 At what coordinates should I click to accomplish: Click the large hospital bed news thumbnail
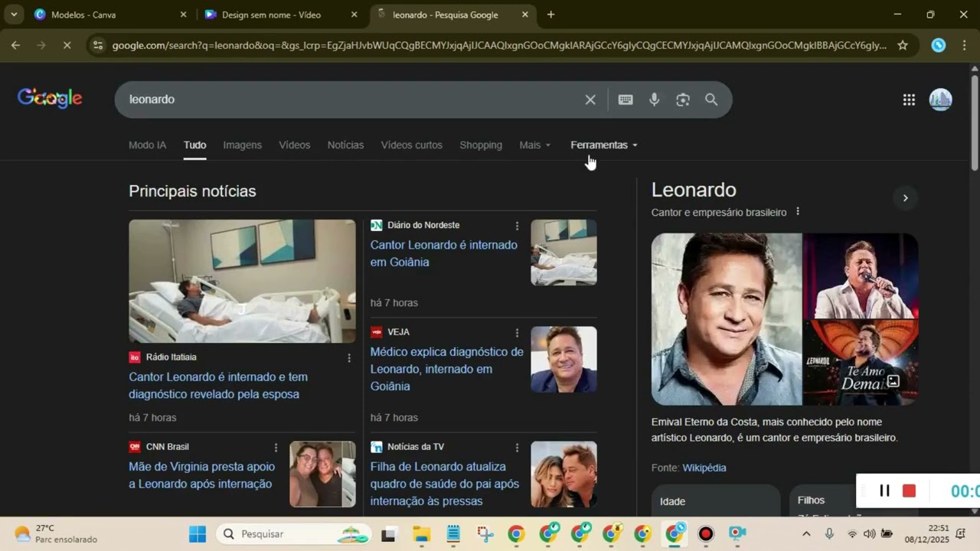point(242,281)
